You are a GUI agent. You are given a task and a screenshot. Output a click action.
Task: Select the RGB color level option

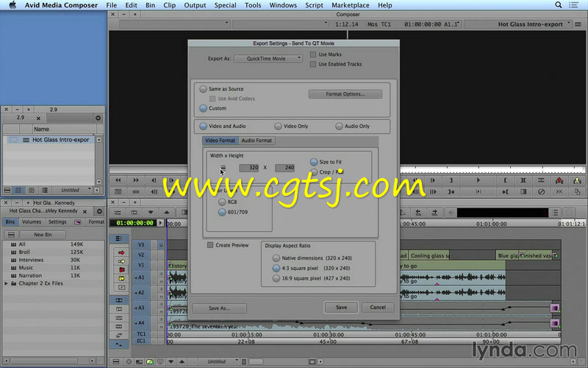222,202
